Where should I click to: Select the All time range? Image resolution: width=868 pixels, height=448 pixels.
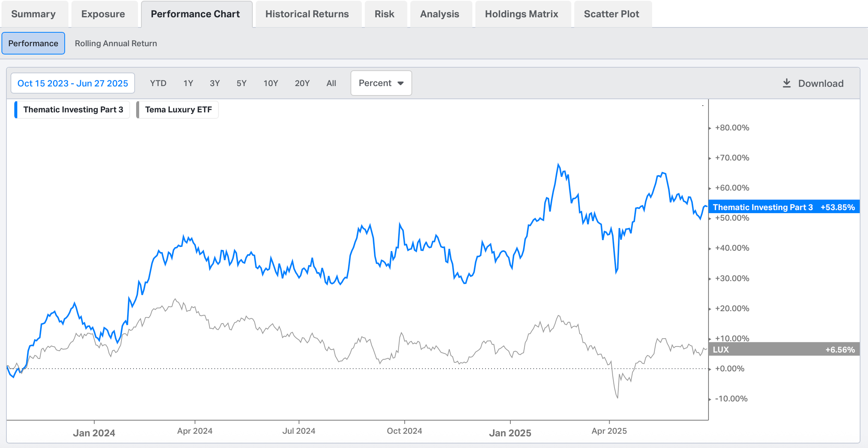331,83
